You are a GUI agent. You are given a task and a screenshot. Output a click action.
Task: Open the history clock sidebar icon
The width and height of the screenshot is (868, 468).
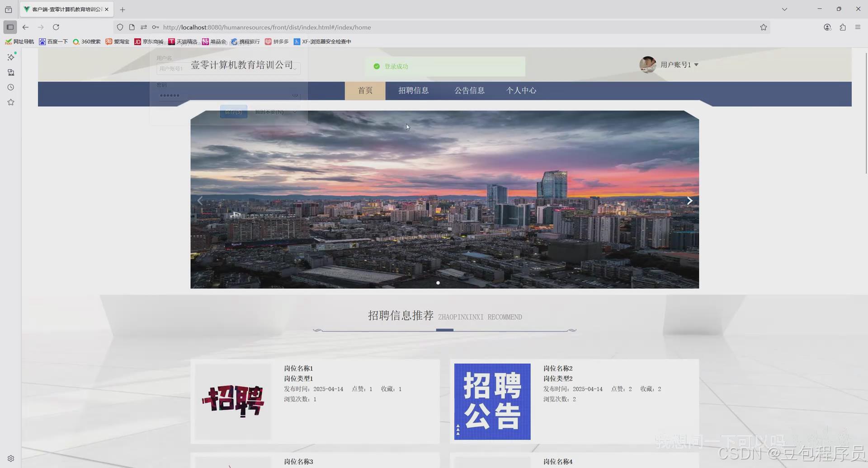click(11, 87)
